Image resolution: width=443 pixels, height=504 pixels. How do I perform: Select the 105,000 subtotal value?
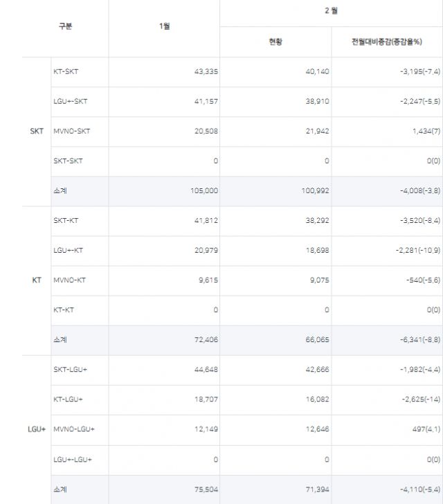point(204,191)
